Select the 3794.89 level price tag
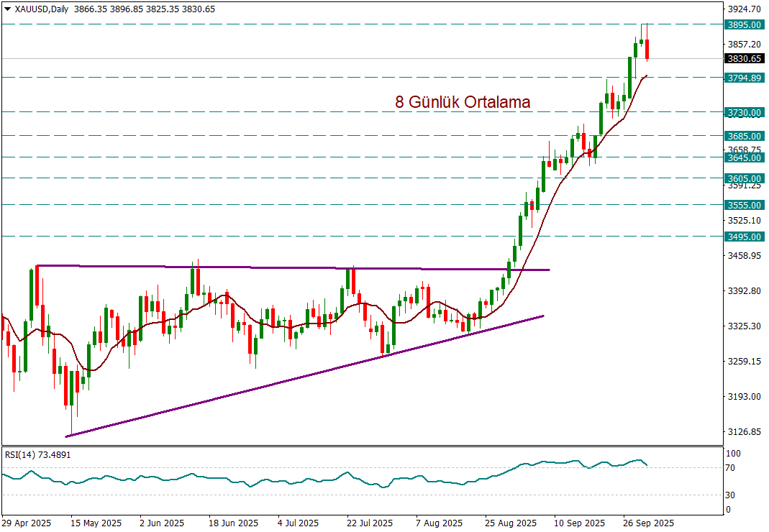Image resolution: width=769 pixels, height=532 pixels. pos(744,78)
